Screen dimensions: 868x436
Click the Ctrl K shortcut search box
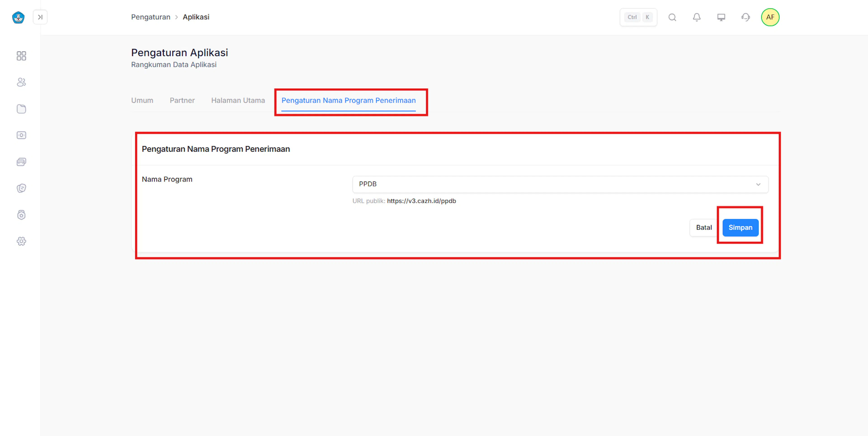pos(638,17)
